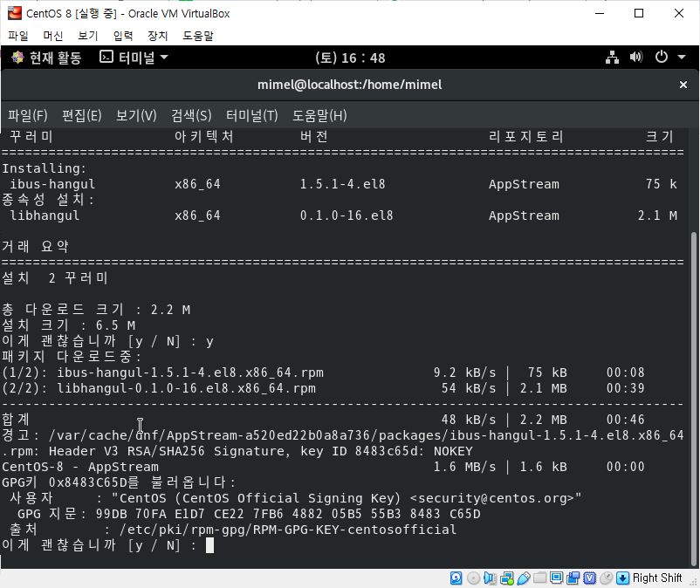Open the clock showing (토) 16:48

(350, 58)
